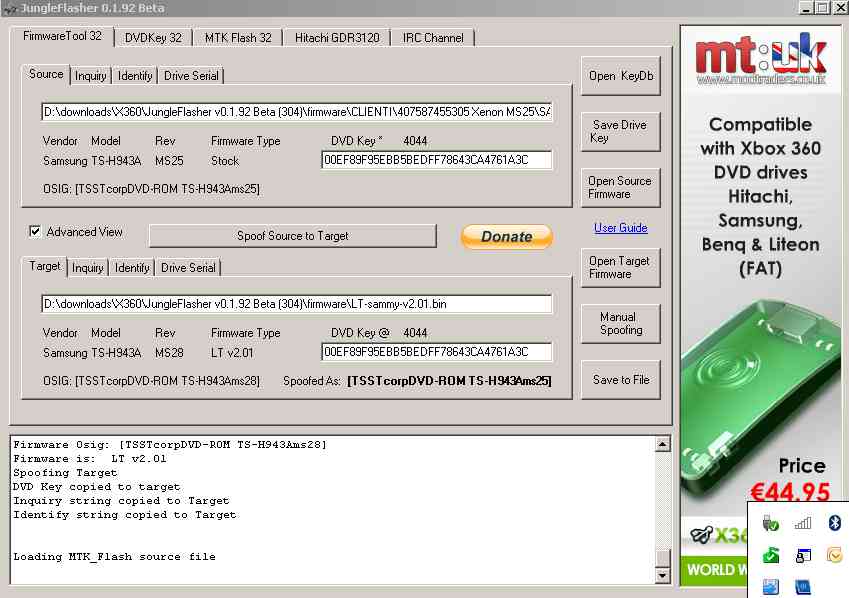Open the source Drive Serial sub-tab
Viewport: 849px width, 598px height.
[x=191, y=76]
